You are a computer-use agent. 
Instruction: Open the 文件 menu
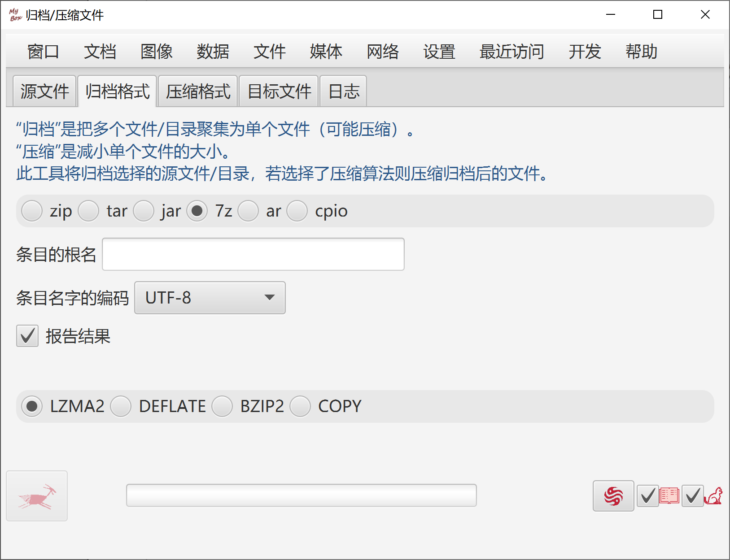(269, 52)
